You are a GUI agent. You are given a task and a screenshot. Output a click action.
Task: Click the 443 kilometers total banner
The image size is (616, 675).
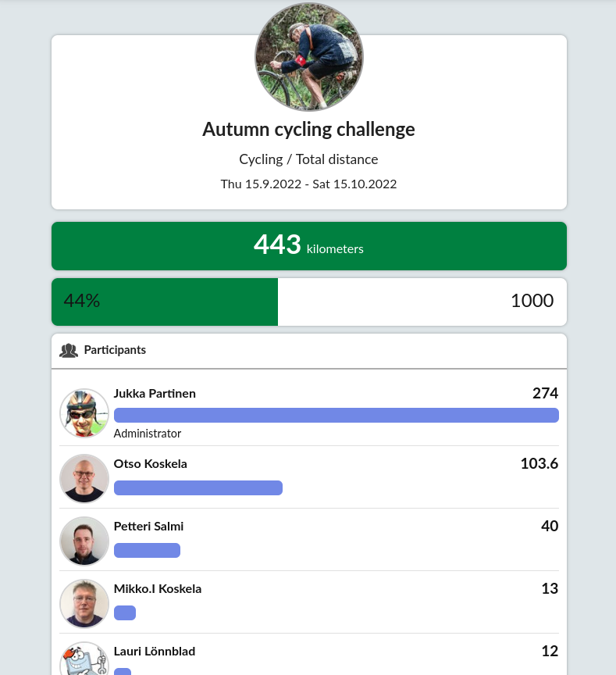309,246
